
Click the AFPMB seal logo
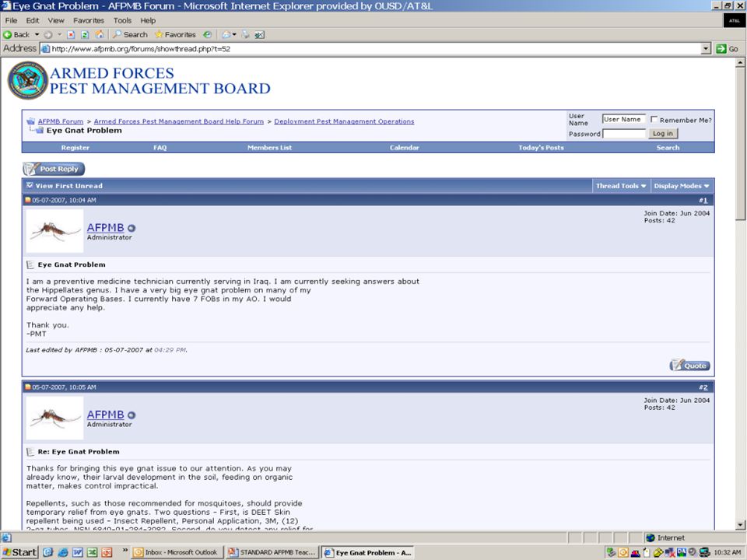point(28,80)
